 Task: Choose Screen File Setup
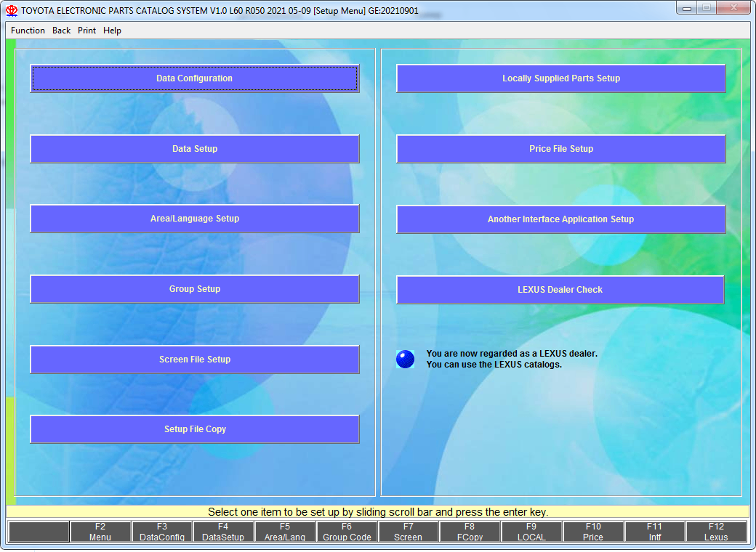195,360
